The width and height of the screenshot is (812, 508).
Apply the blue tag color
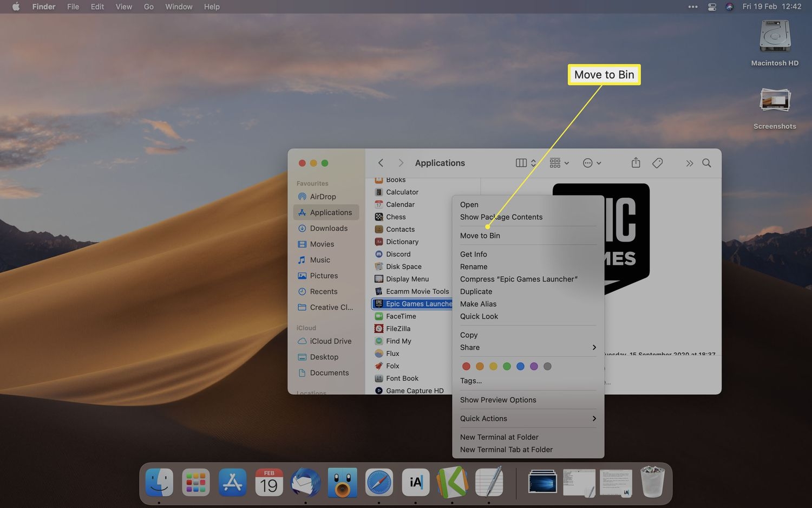520,367
